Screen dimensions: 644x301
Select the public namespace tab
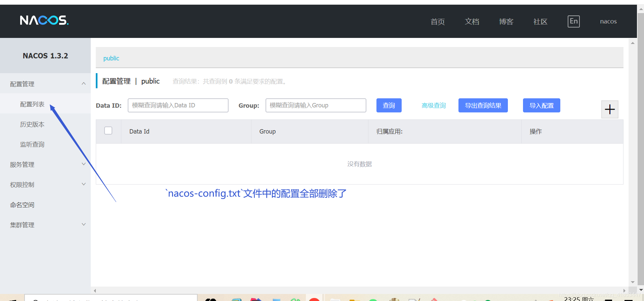[x=111, y=58]
